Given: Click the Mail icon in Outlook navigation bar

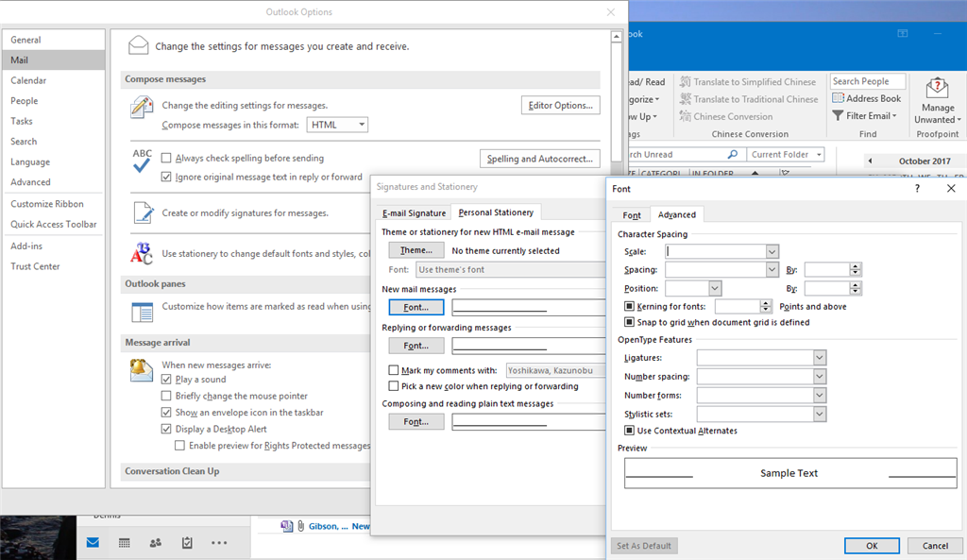Looking at the screenshot, I should point(93,543).
